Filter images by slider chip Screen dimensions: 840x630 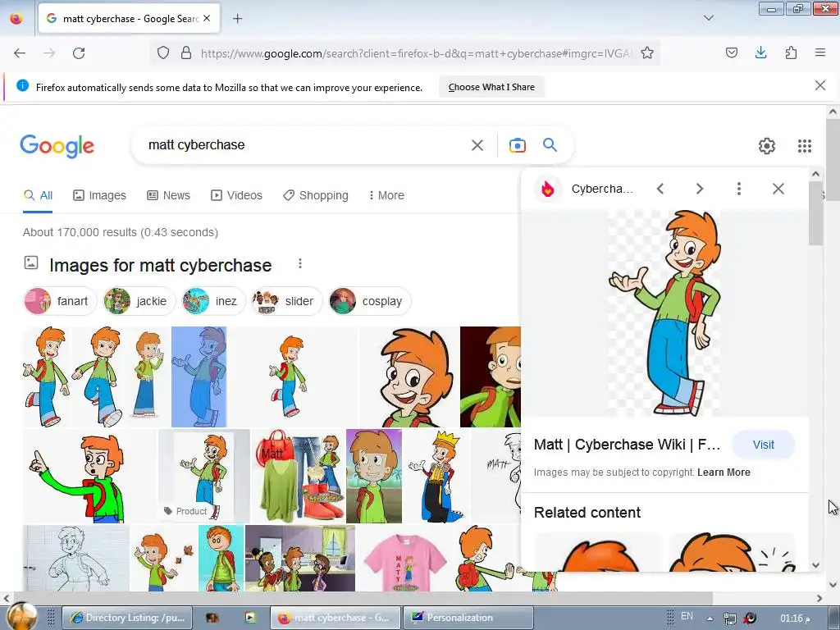286,301
